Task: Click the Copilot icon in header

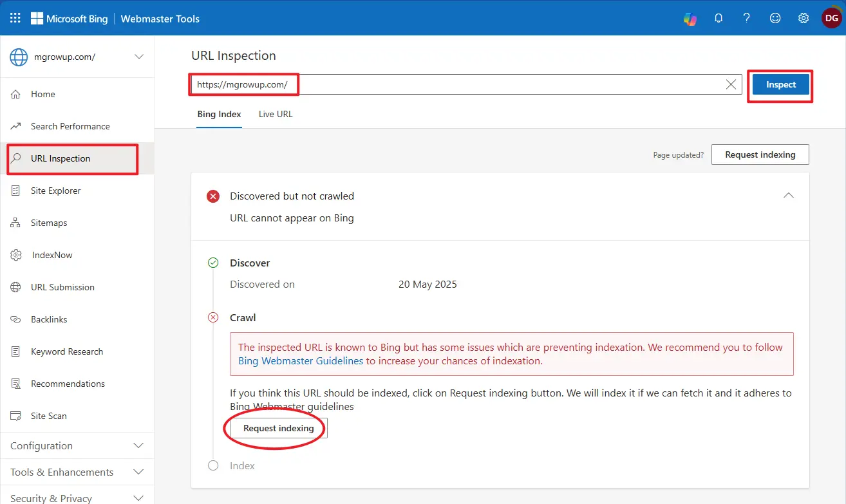Action: (x=690, y=19)
